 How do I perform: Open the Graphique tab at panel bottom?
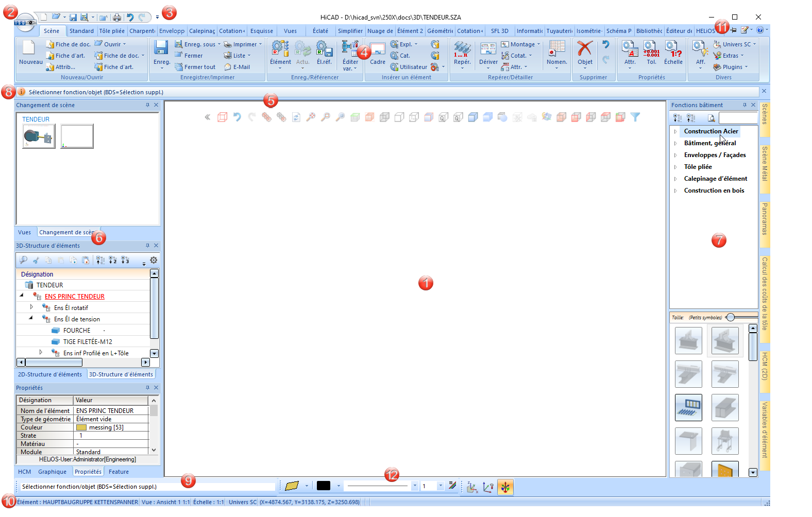coord(52,472)
